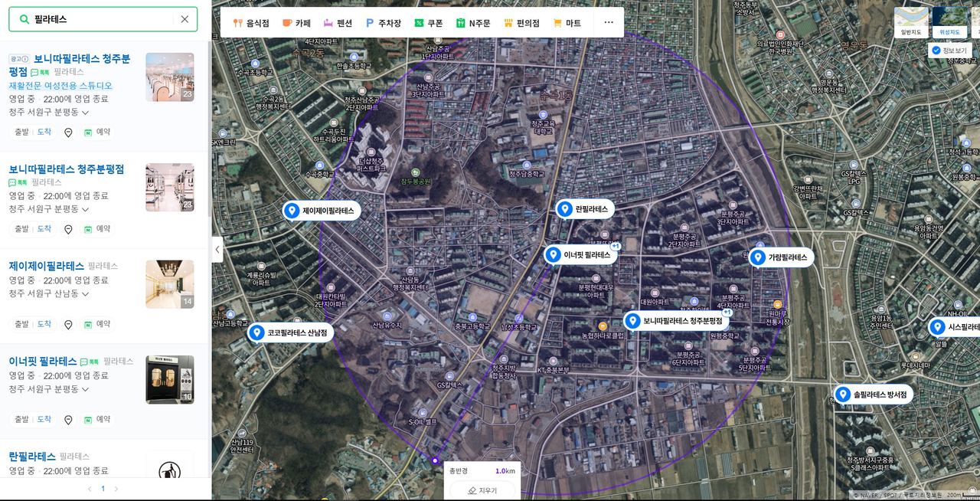Open the 보니따필라테스 청주분평점 map marker
Viewport: 980px width, 501px height.
tap(676, 321)
